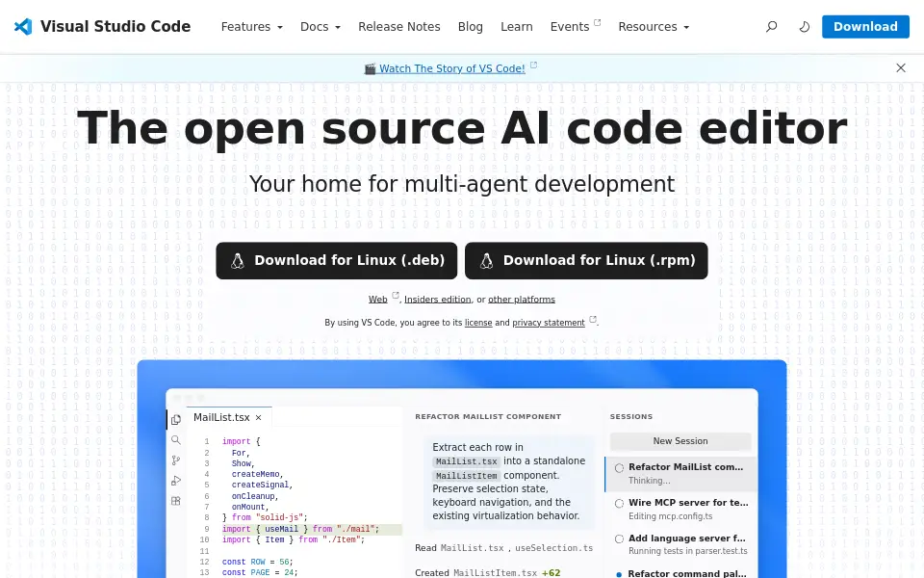The image size is (924, 578).
Task: Click 'Your home for multi-agent development' subtitle
Action: (461, 183)
